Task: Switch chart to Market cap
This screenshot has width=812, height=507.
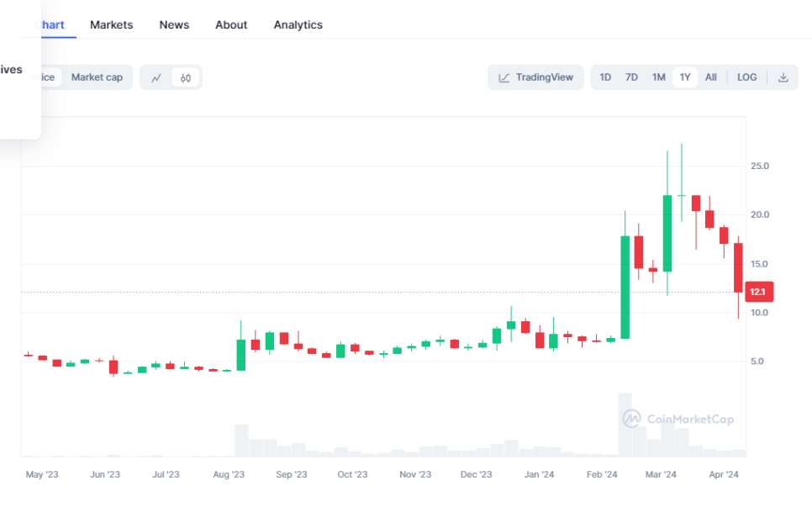Action: point(97,77)
